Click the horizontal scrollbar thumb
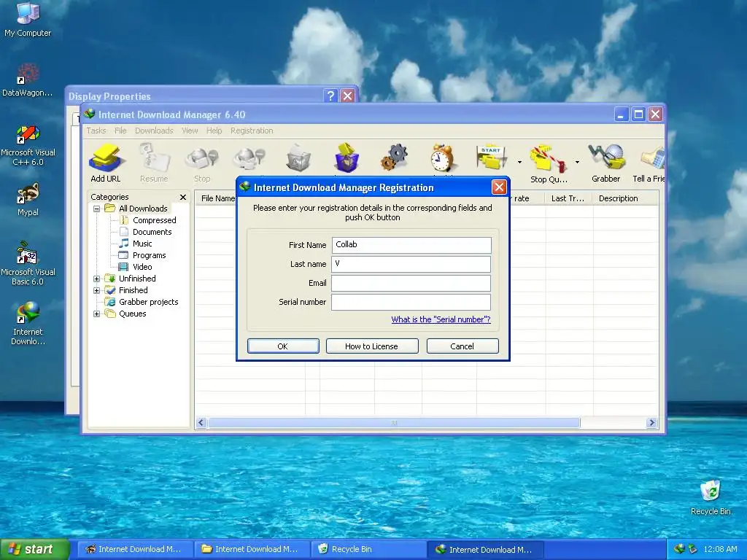The height and width of the screenshot is (560, 747). [x=394, y=423]
